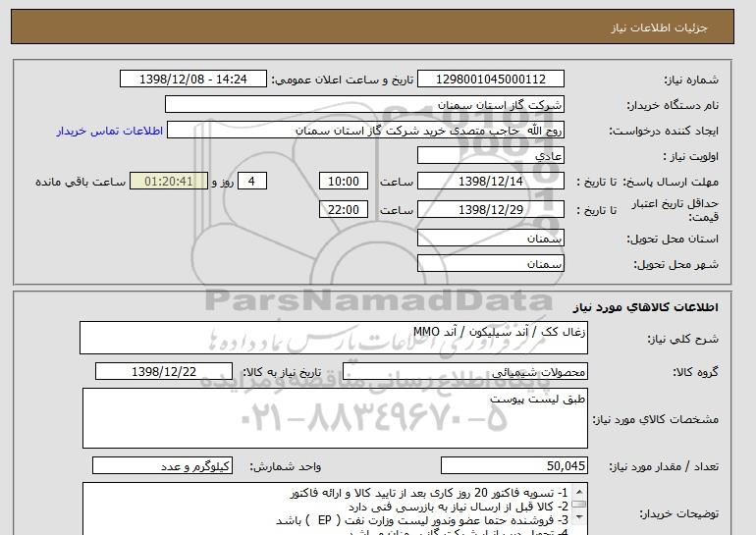Click scroll up arrow in buyer notes
The height and width of the screenshot is (535, 756).
pos(579,492)
